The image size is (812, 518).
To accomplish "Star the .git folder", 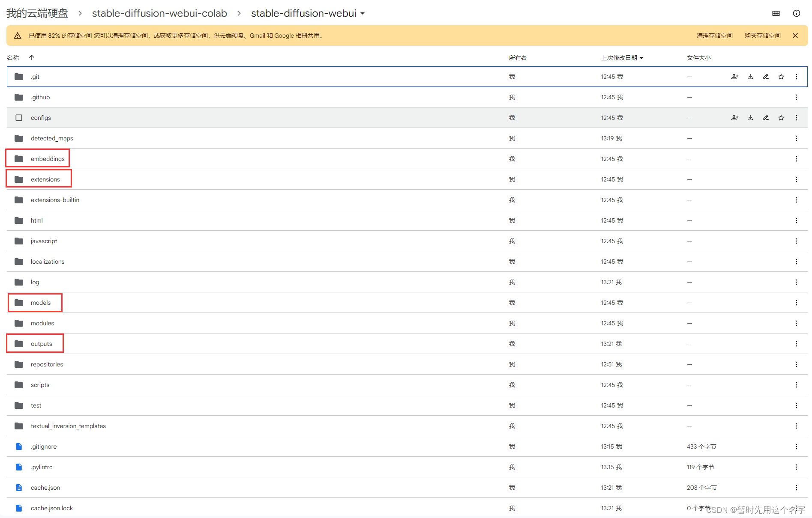I will [781, 77].
